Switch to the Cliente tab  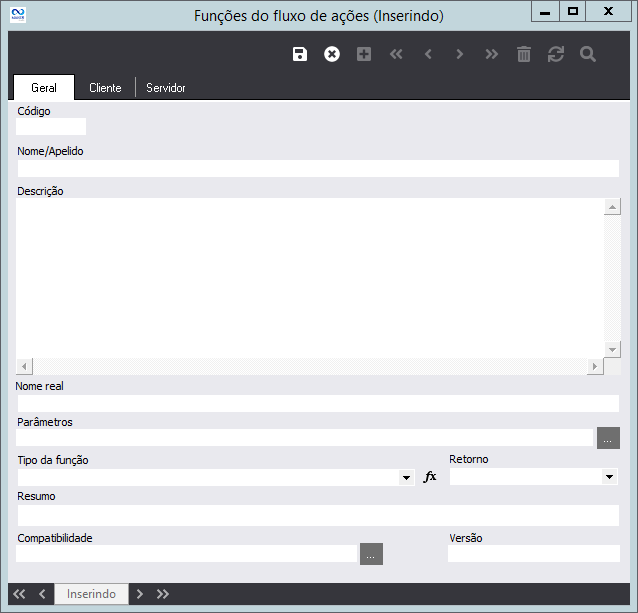105,88
